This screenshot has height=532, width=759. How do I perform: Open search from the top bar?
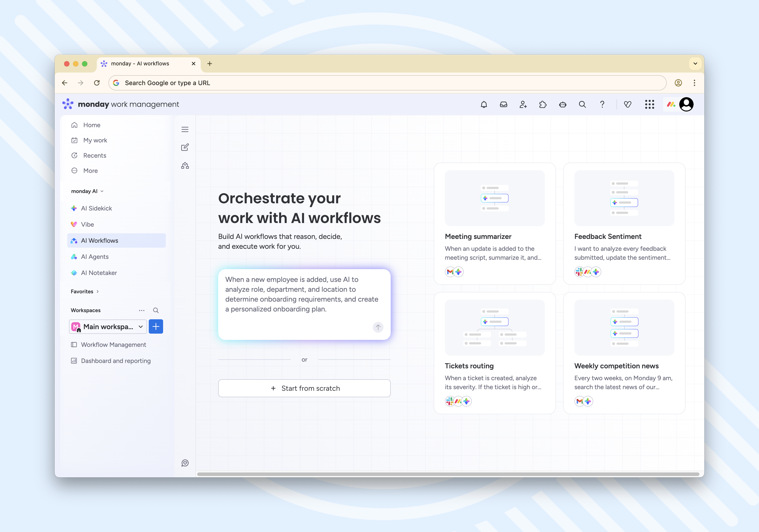582,104
